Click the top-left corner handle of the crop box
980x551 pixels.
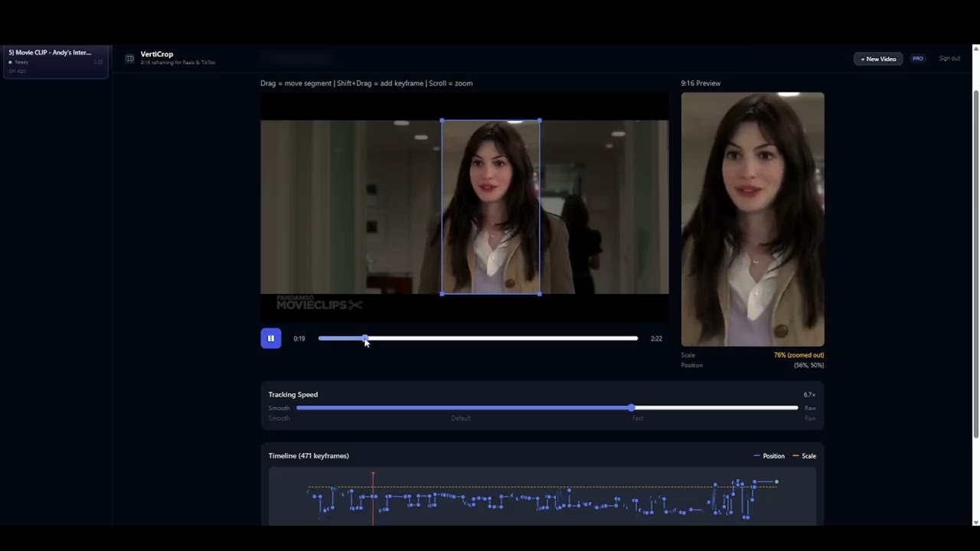[442, 120]
